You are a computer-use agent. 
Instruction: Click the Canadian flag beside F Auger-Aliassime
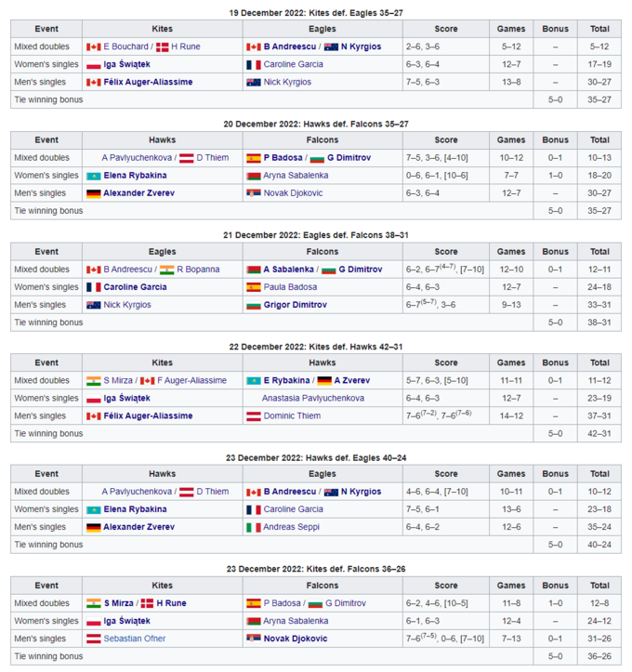coord(147,380)
